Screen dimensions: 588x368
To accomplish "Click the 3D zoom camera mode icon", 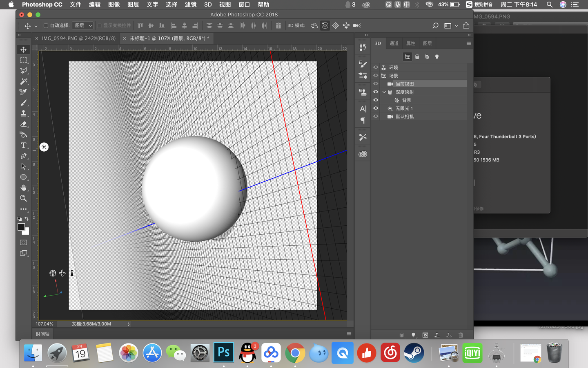I will 357,25.
